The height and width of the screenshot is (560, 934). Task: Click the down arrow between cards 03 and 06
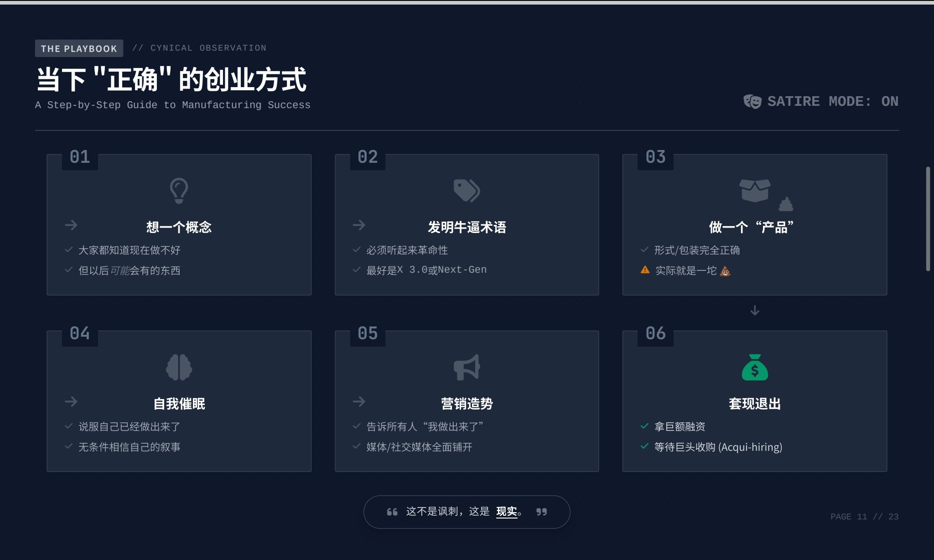point(755,311)
